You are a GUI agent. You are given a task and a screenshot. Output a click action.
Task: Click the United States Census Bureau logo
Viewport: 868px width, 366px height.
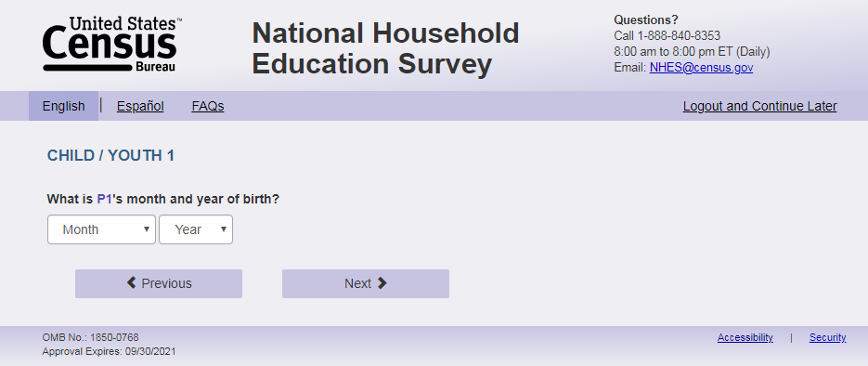[112, 45]
